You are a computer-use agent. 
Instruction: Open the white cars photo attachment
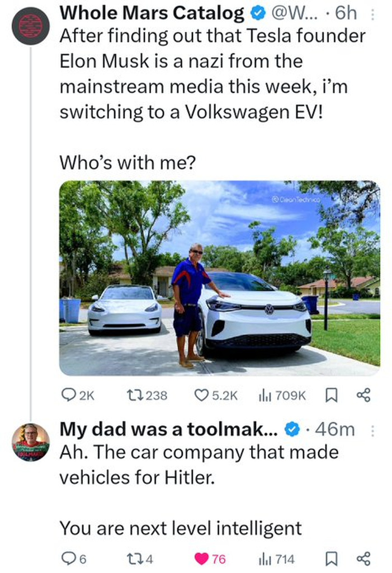(219, 278)
